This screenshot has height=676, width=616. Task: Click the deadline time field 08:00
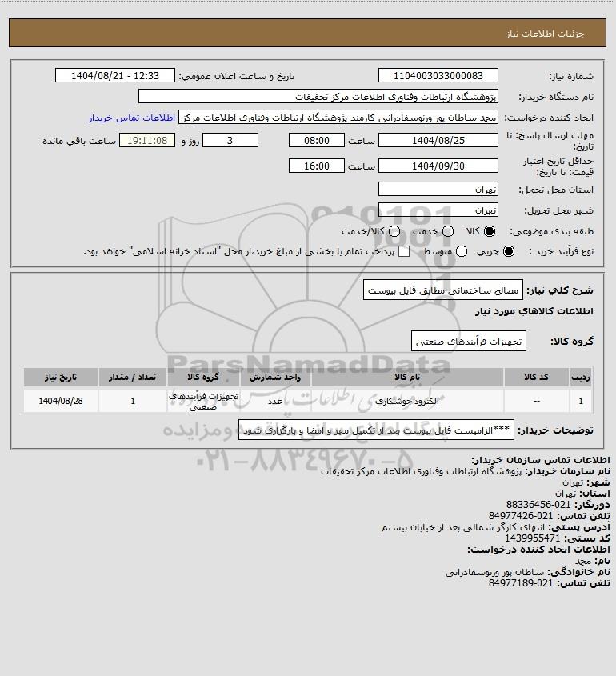(317, 141)
